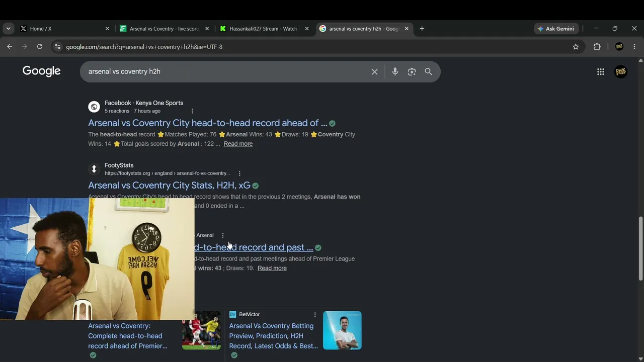Viewport: 644px width, 362px height.
Task: Open the head-to-head record and past result
Action: click(254, 247)
